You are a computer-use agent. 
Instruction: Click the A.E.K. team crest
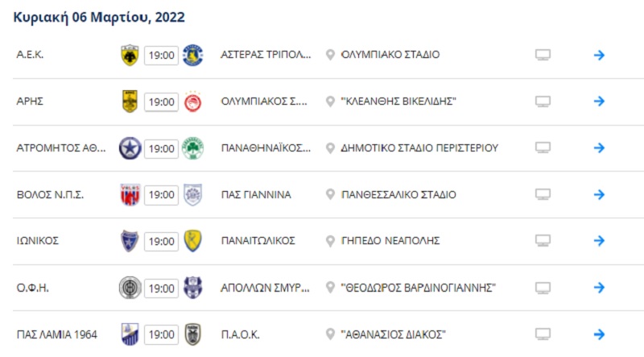click(129, 55)
